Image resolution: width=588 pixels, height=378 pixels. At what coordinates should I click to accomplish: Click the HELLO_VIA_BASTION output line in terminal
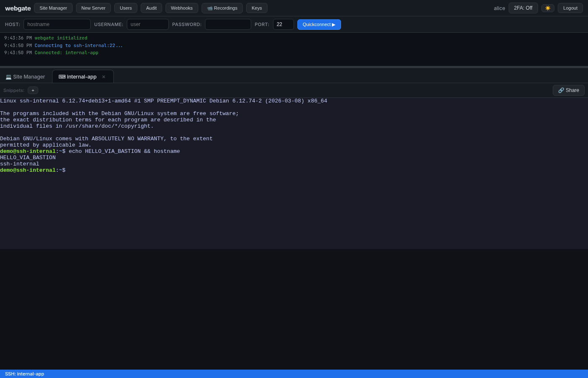tap(28, 158)
